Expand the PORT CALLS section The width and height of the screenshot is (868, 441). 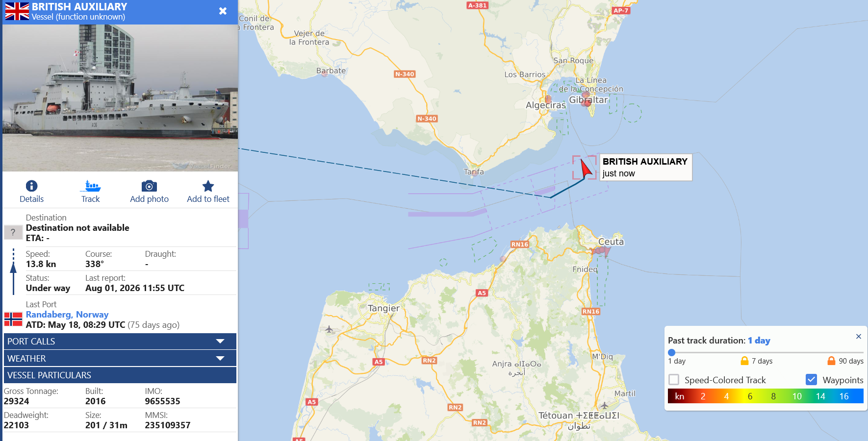pos(120,341)
